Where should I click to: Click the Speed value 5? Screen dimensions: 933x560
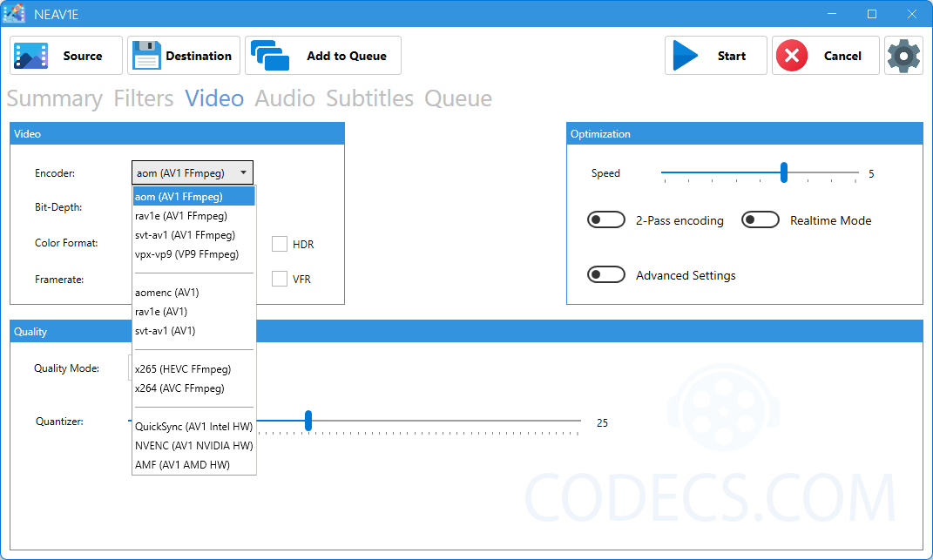click(871, 174)
